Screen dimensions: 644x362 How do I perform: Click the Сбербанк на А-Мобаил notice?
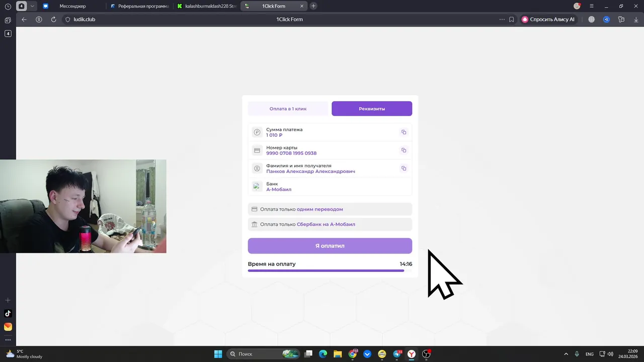(330, 224)
